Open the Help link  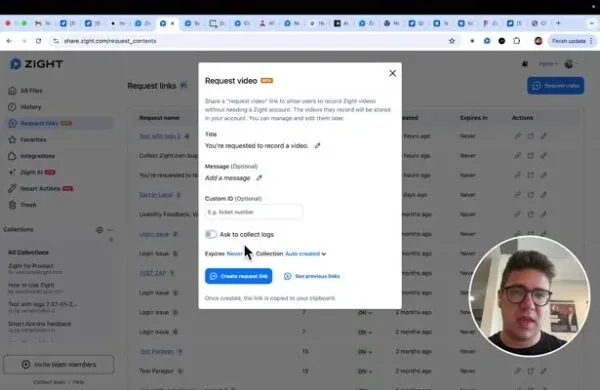[78, 382]
